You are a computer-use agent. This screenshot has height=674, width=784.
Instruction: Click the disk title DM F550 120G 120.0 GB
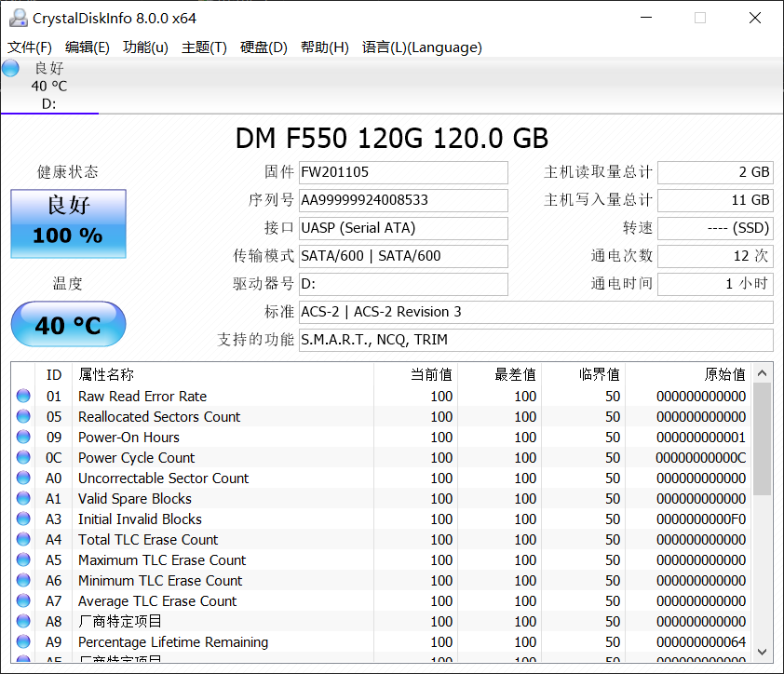[392, 139]
